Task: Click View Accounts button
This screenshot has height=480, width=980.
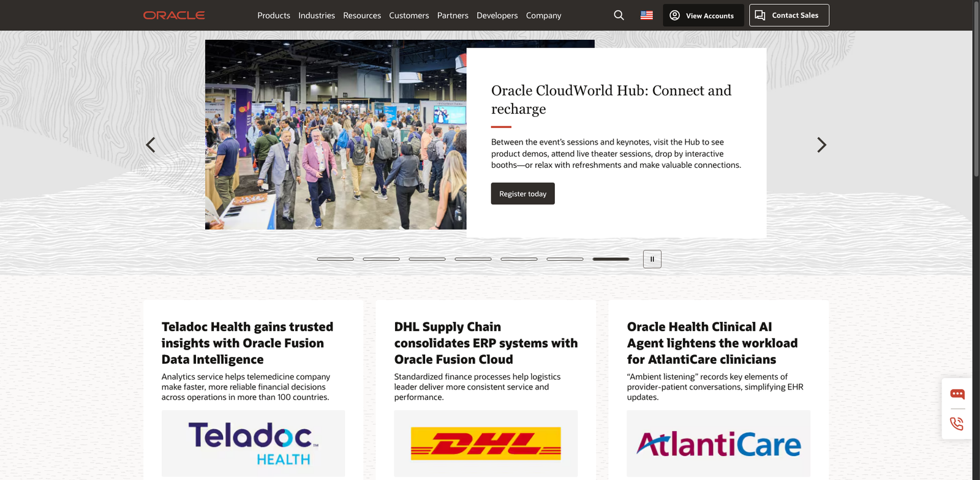Action: pyautogui.click(x=703, y=15)
